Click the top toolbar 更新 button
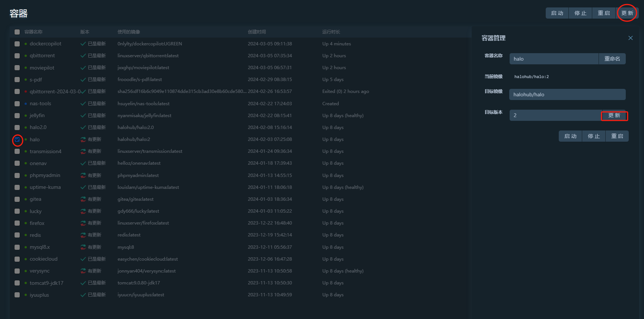Viewport: 644px width, 319px height. [627, 13]
